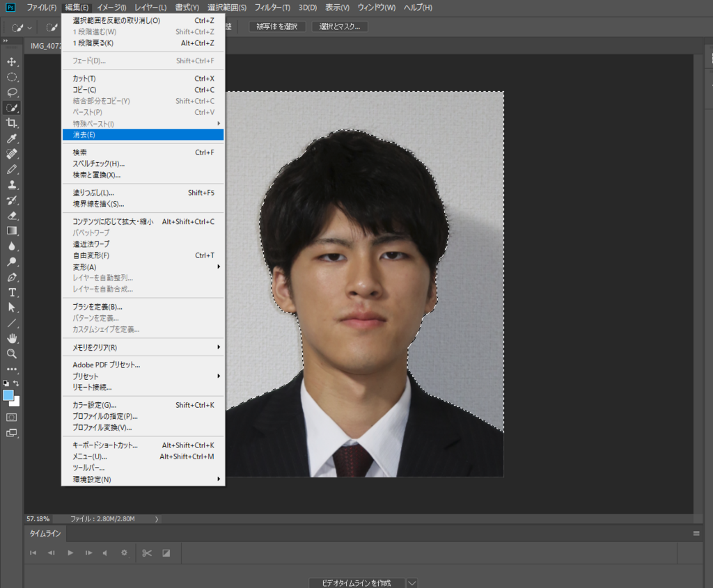Expand the 環境設定(N) submenu

coord(143,479)
